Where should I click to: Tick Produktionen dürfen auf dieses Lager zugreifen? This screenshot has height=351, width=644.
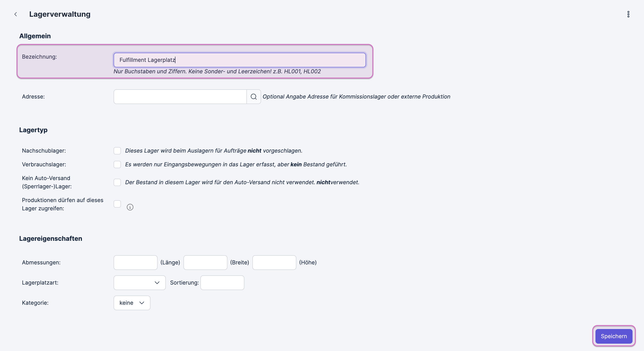click(x=117, y=204)
